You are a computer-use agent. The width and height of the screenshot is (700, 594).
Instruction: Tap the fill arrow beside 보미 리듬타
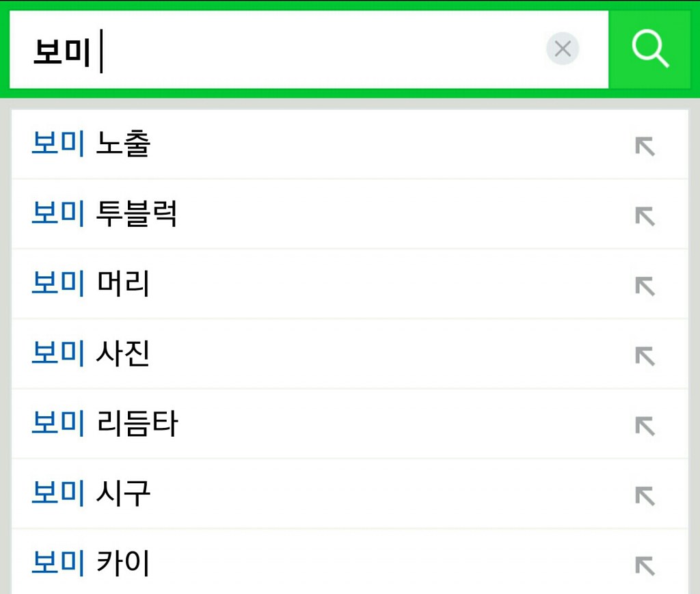tap(645, 426)
